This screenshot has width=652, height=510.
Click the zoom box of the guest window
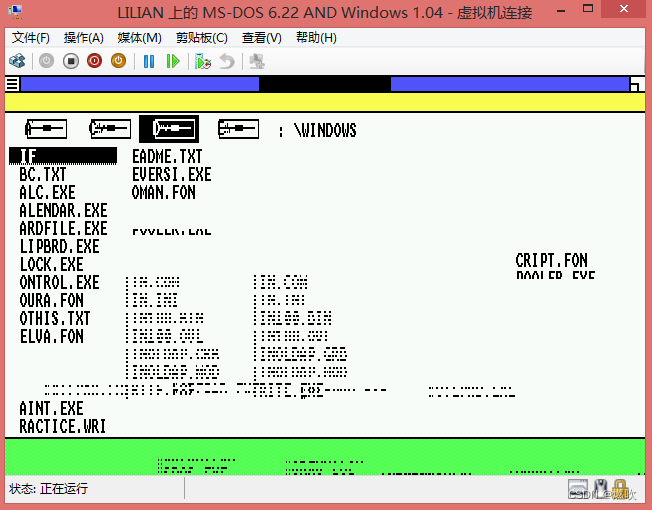pyautogui.click(x=636, y=84)
